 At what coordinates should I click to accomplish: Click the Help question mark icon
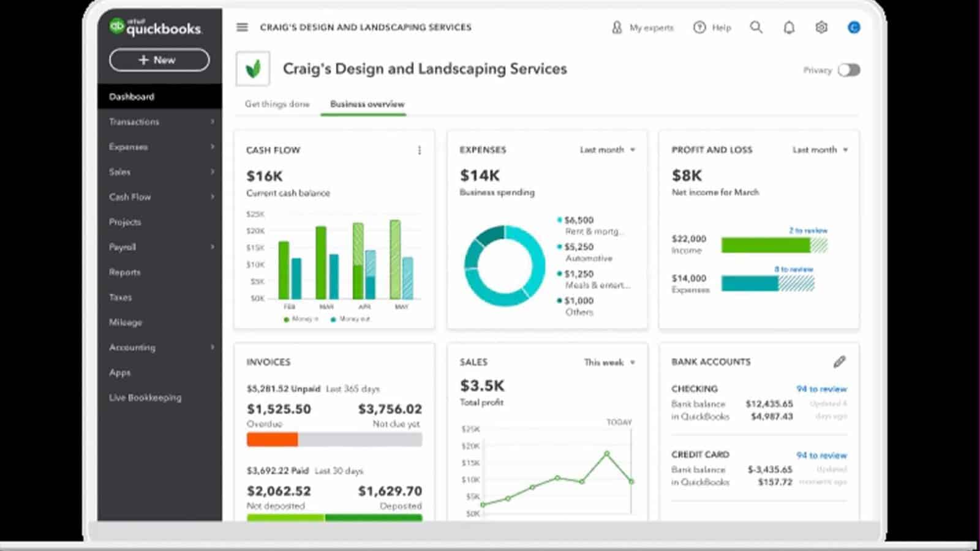(699, 28)
